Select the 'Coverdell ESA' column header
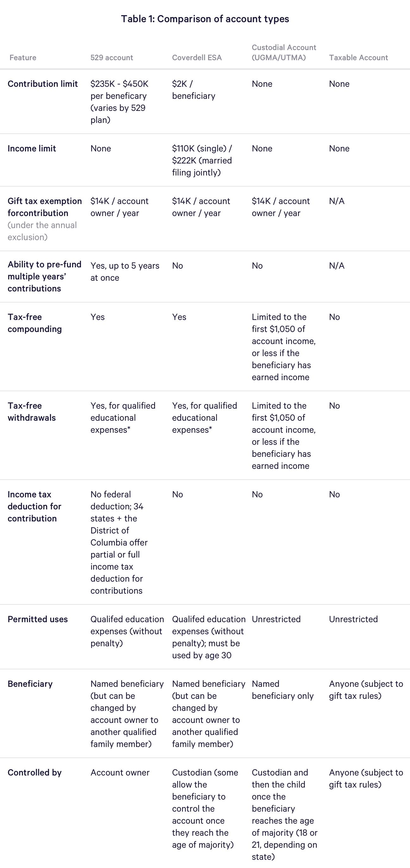 click(x=197, y=58)
